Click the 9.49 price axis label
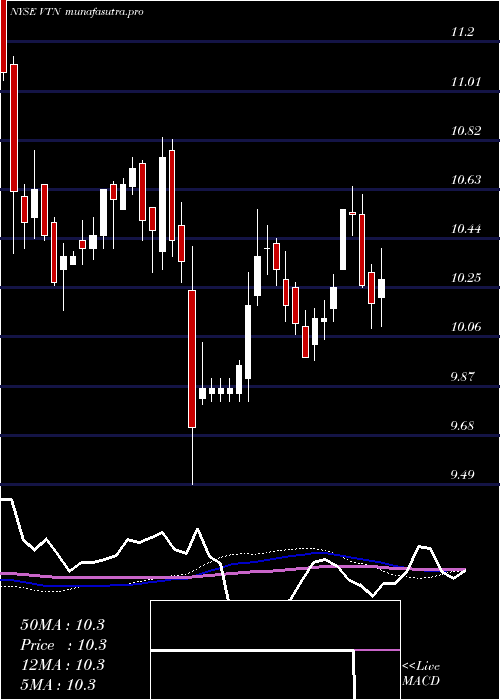Image resolution: width=500 pixels, height=700 pixels. point(464,475)
